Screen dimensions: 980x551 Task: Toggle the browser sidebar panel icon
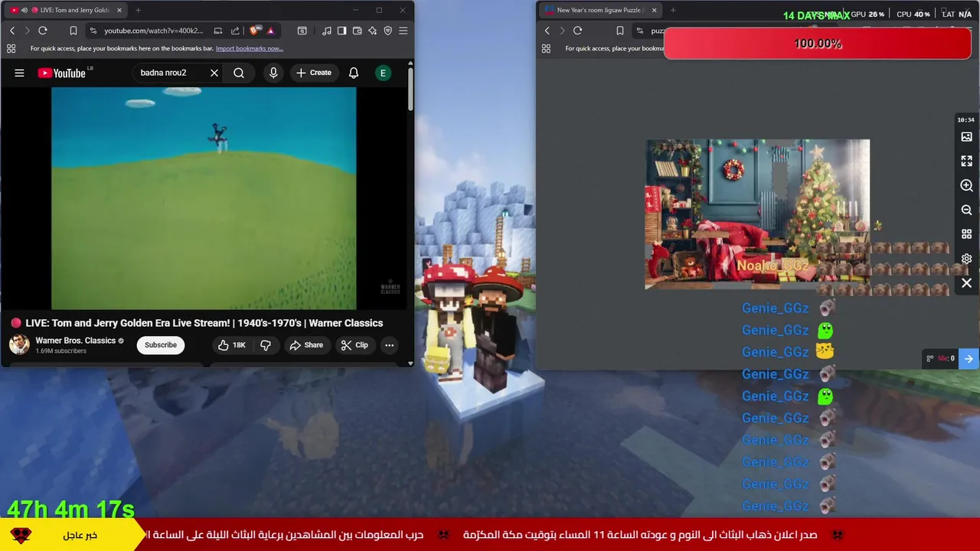(341, 31)
